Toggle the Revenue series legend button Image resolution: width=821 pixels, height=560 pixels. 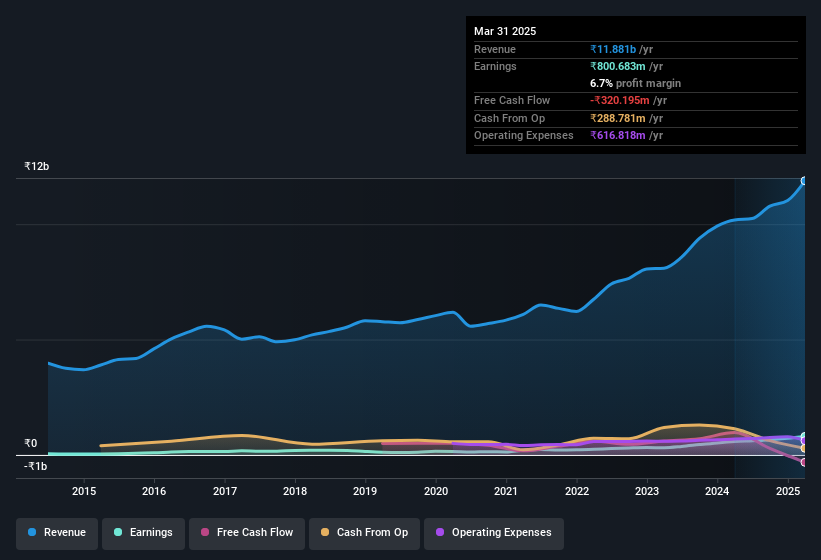pos(57,533)
